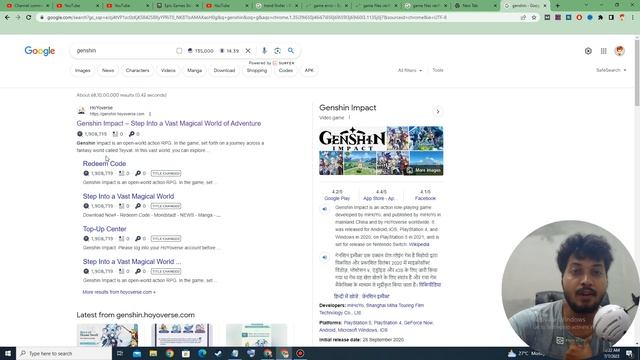Open the Genshin Impact official site result title
The width and height of the screenshot is (640, 360).
coord(169,123)
